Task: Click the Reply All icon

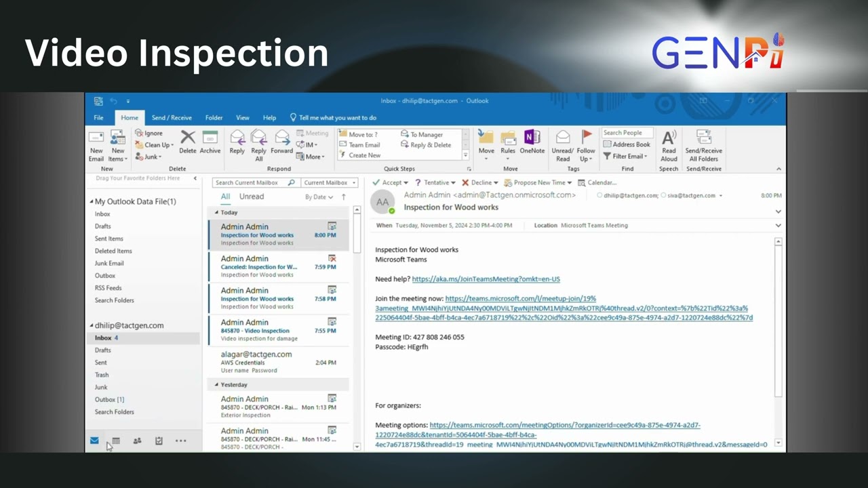Action: 258,138
